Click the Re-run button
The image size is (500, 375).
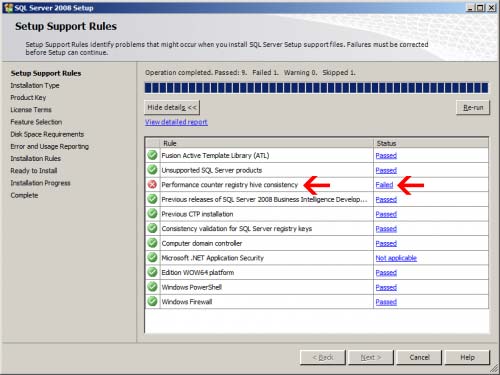point(473,107)
